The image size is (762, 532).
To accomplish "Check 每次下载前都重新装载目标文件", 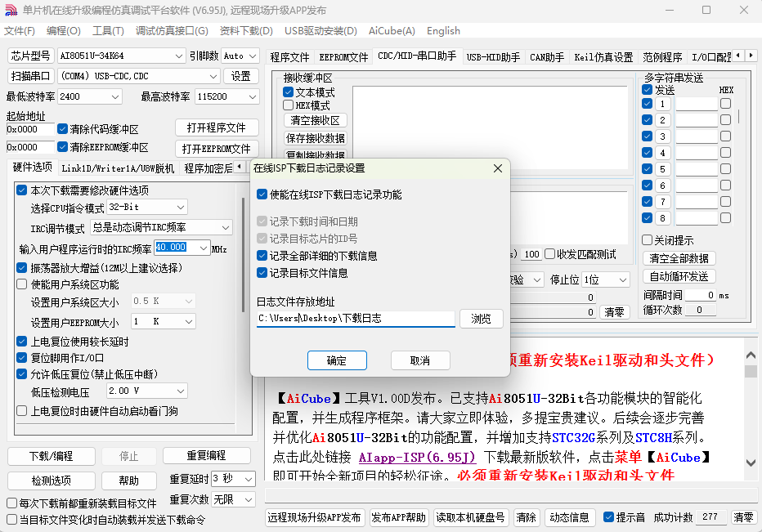I will pos(12,503).
